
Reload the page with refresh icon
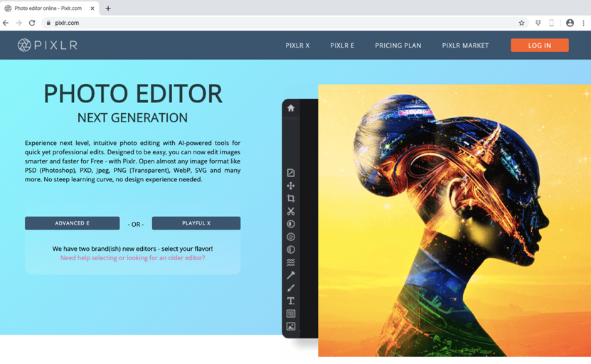(x=32, y=23)
